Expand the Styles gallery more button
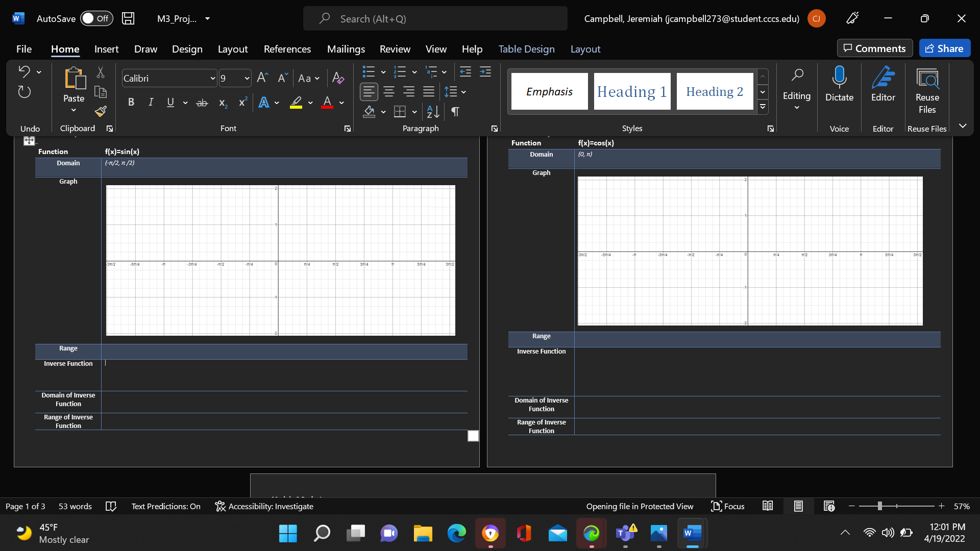 [x=763, y=107]
